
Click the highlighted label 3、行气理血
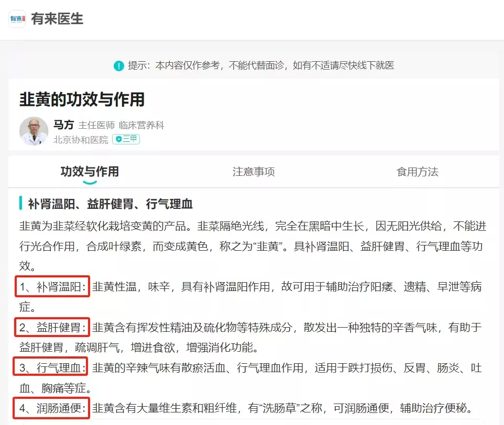(51, 368)
